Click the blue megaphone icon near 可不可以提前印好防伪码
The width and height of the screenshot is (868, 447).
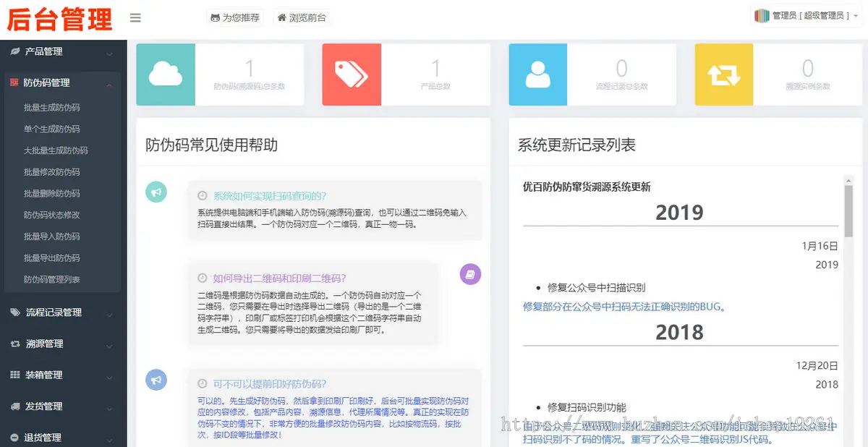point(156,380)
